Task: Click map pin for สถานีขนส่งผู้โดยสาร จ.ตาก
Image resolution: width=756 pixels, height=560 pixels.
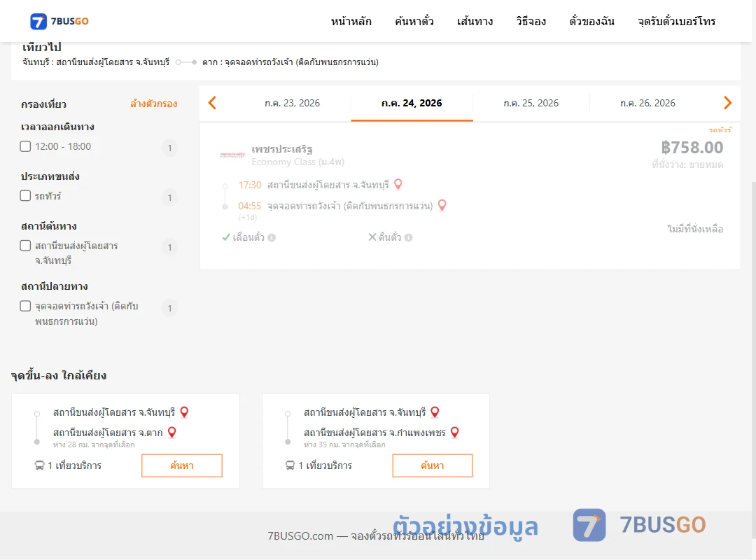Action: click(x=171, y=432)
